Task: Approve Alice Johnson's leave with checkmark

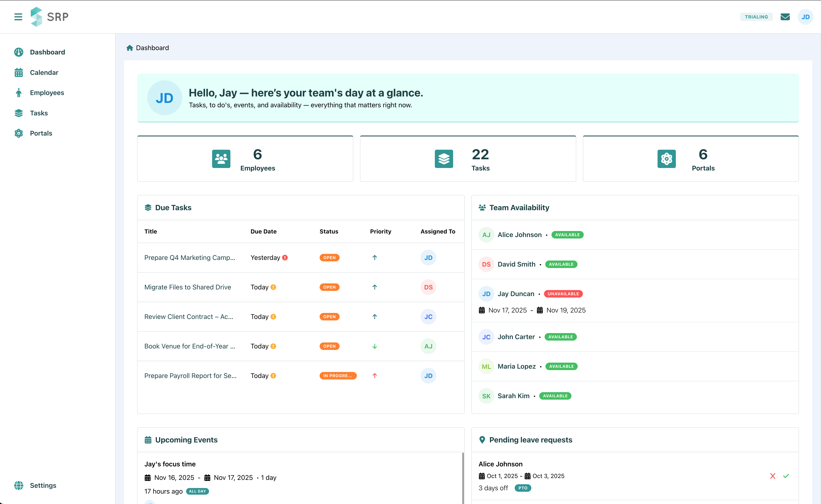Action: (x=786, y=476)
